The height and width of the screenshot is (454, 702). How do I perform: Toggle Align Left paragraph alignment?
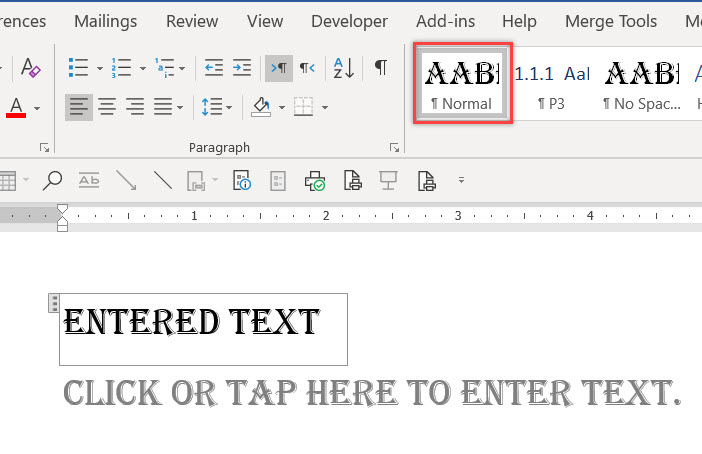click(x=79, y=107)
